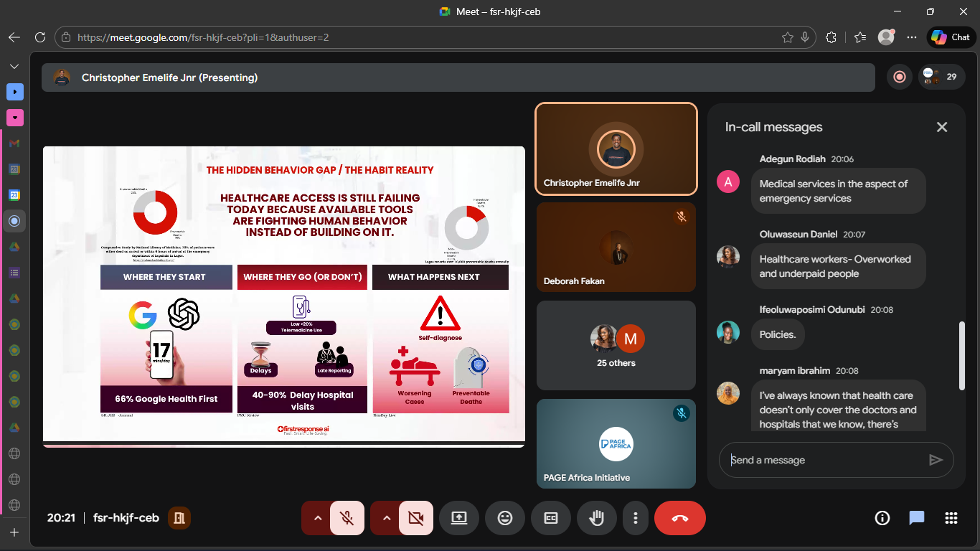
Task: Open the Activities grid icon
Action: tap(951, 518)
